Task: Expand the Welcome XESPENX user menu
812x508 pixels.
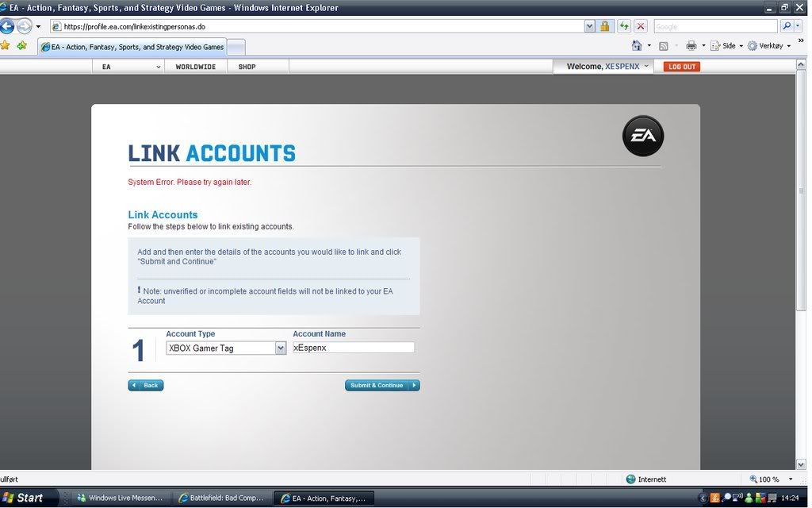Action: 603,67
